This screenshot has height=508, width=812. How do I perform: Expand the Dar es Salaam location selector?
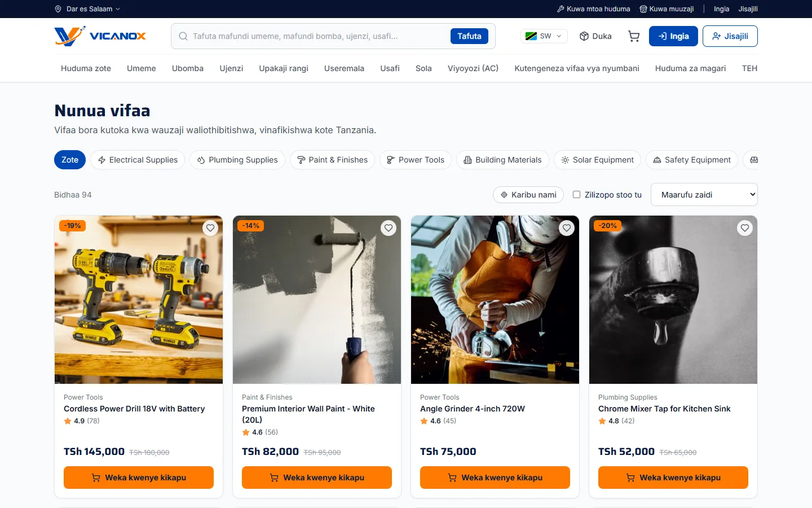click(87, 9)
